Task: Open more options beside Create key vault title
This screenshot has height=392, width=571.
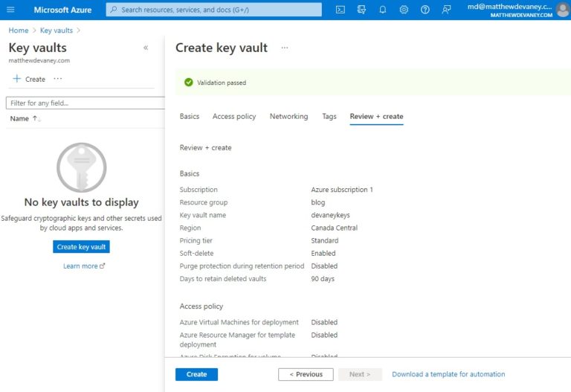Action: click(x=285, y=48)
